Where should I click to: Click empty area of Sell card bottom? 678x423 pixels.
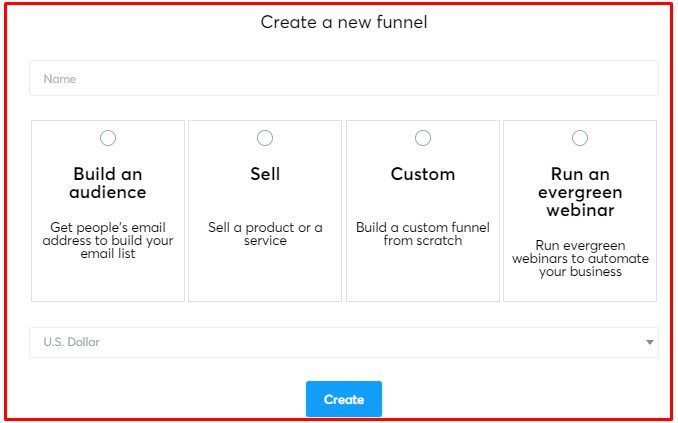[265, 277]
